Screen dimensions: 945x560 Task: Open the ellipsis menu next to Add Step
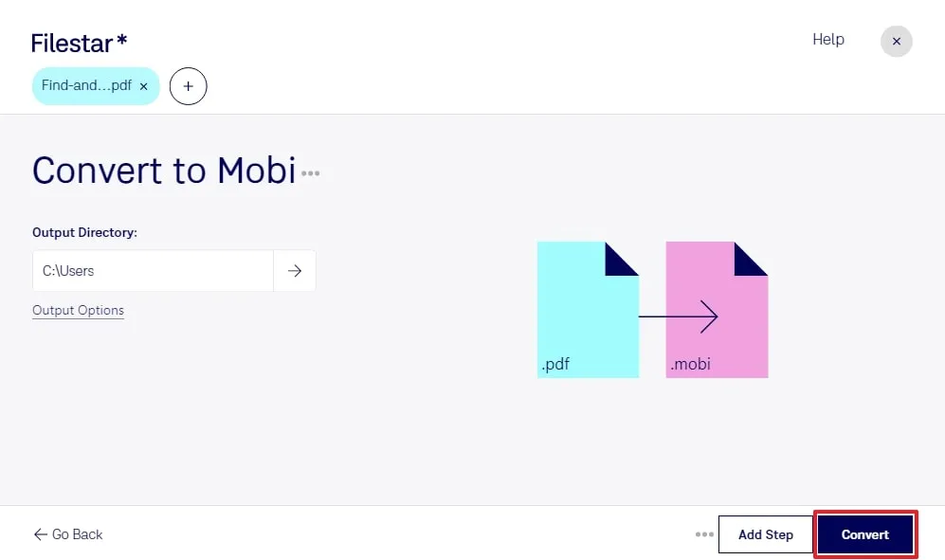(x=702, y=534)
